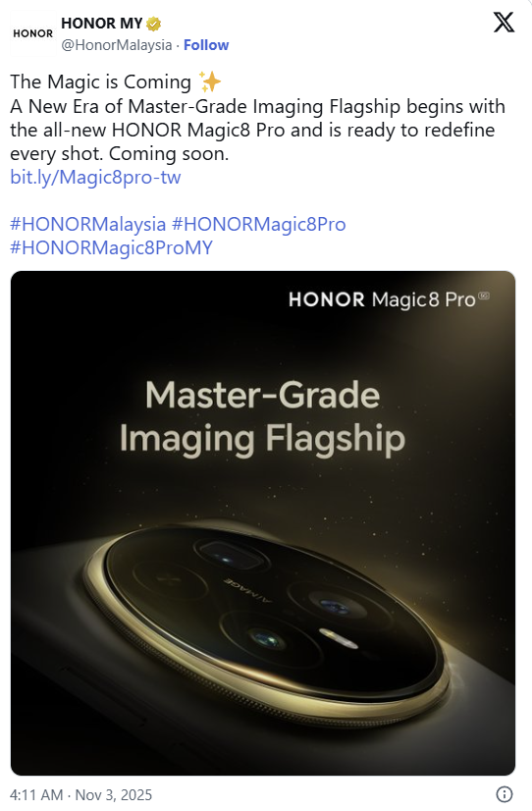Open the #HONORMagic8Pro hashtag
This screenshot has height=811, width=532.
click(x=258, y=224)
